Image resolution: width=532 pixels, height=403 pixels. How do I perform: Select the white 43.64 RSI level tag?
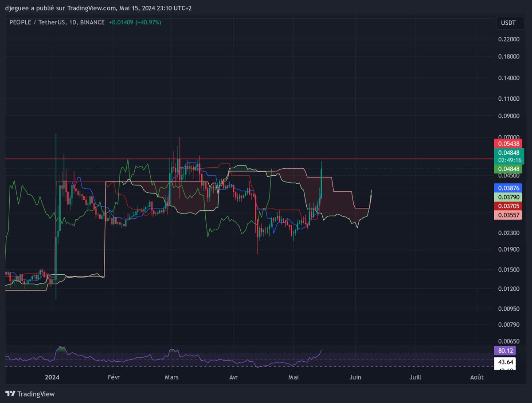[505, 363]
